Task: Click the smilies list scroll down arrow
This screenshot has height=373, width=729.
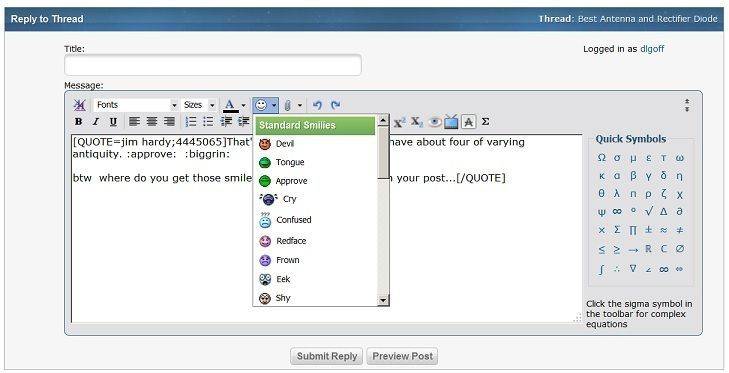Action: (x=383, y=300)
